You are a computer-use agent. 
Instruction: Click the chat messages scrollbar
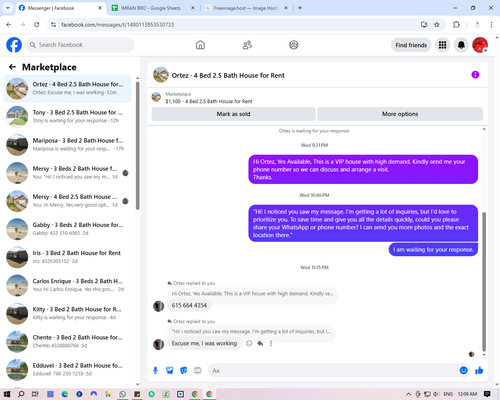pos(484,282)
